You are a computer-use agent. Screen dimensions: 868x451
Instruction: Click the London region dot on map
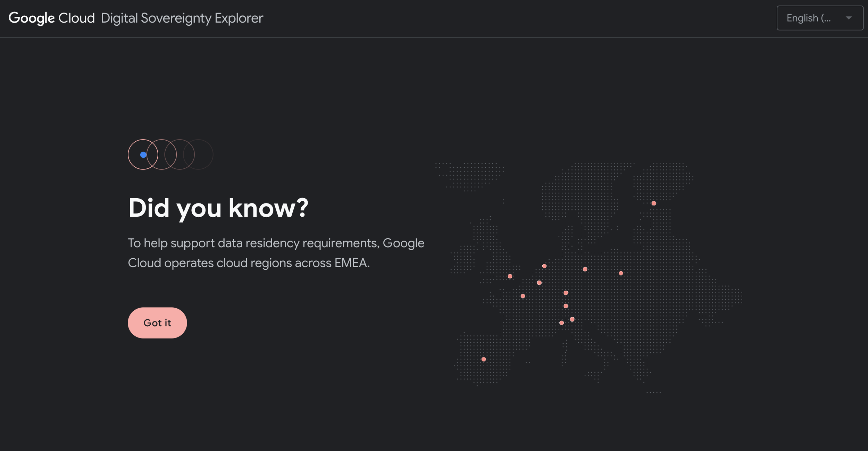(x=510, y=276)
